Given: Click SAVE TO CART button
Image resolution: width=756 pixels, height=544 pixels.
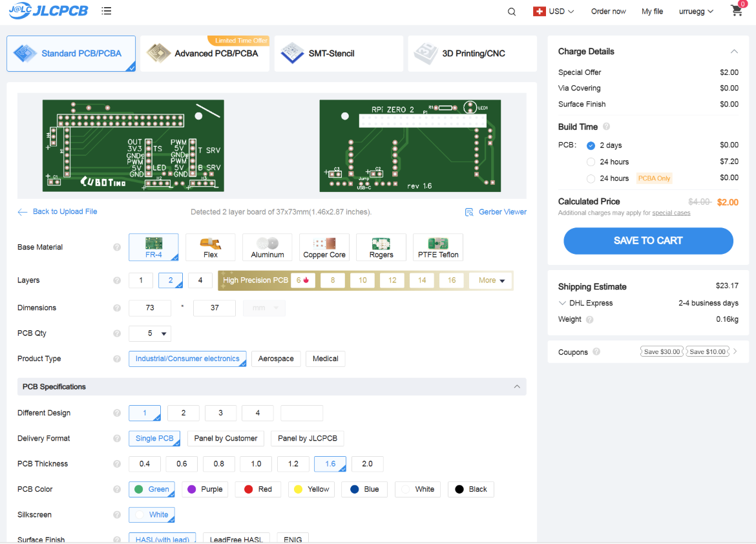Looking at the screenshot, I should point(649,240).
